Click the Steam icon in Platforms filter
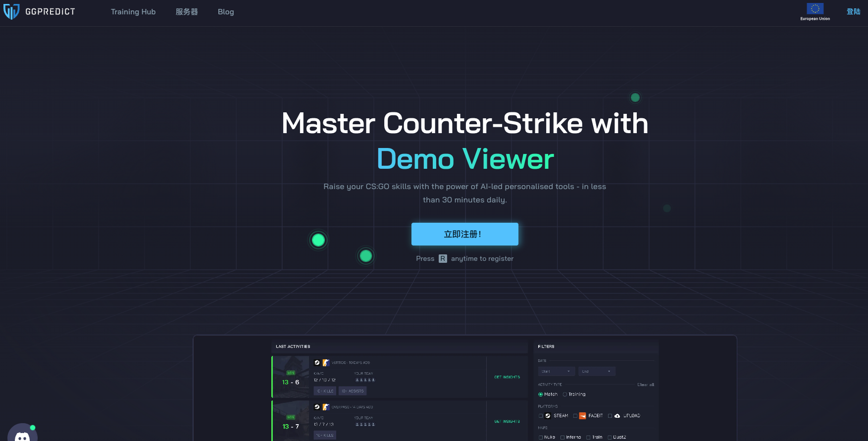This screenshot has width=868, height=441. tap(548, 416)
